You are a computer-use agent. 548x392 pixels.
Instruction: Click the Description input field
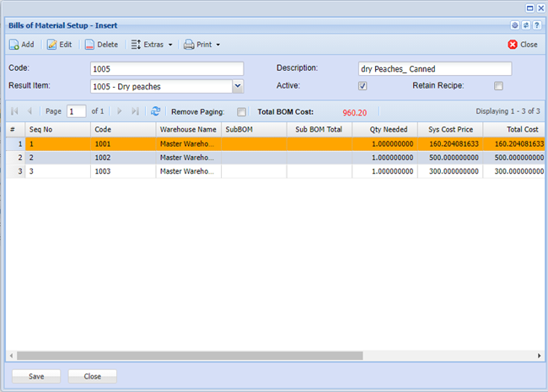coord(435,69)
